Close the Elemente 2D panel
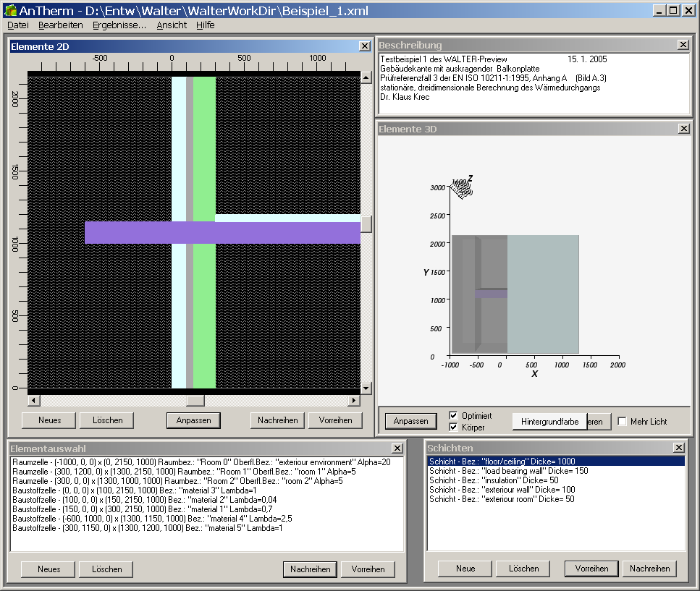Viewport: 700px width, 591px height. pos(364,46)
